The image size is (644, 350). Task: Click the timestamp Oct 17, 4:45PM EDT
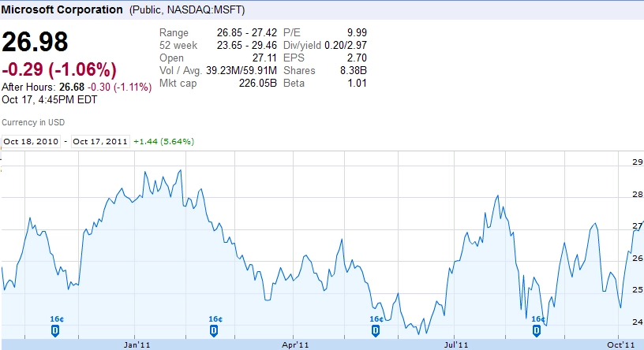click(x=49, y=99)
